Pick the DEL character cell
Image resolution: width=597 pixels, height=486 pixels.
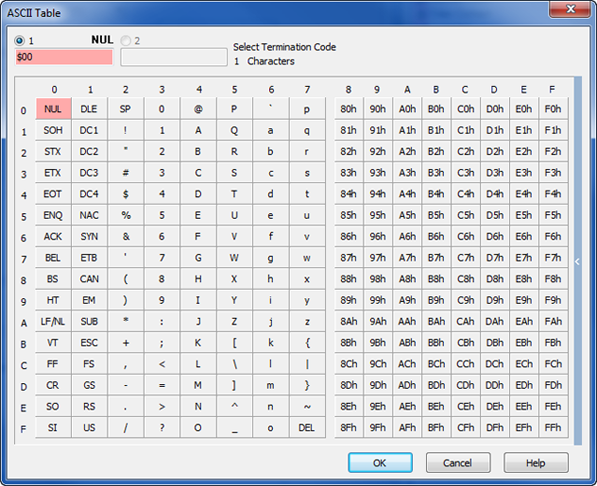[307, 428]
